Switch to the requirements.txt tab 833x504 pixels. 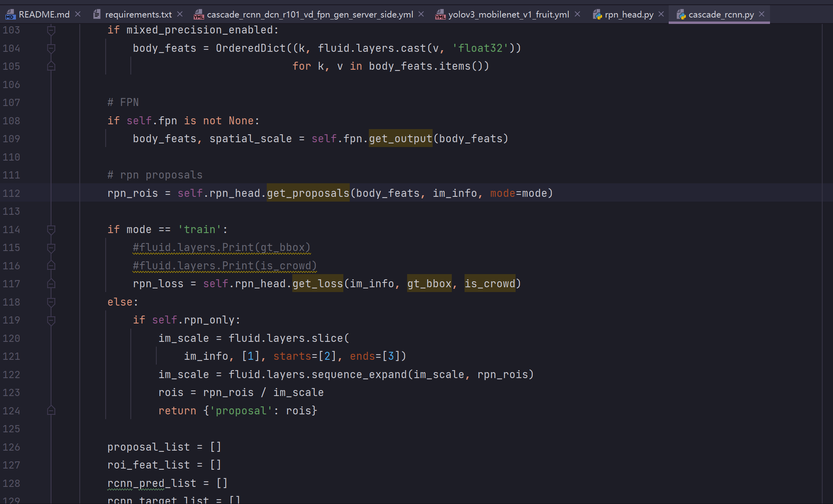coord(138,15)
